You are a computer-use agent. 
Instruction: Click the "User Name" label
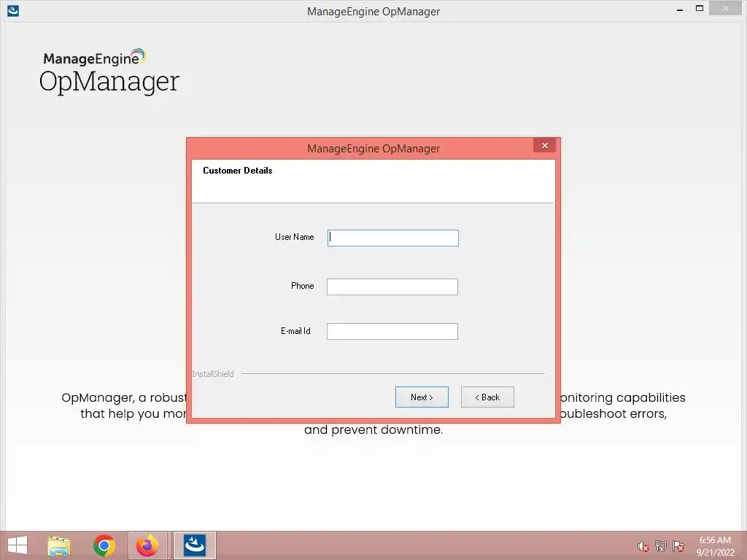(x=295, y=237)
